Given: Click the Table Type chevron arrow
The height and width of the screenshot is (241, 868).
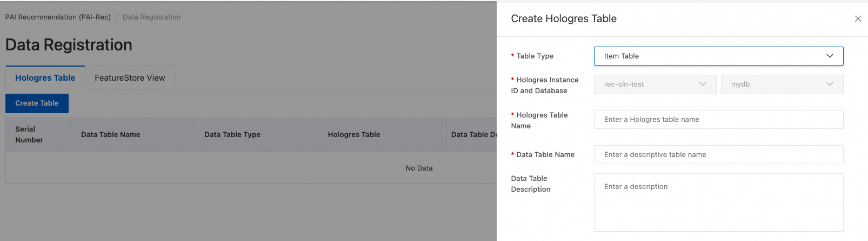Looking at the screenshot, I should tap(830, 56).
